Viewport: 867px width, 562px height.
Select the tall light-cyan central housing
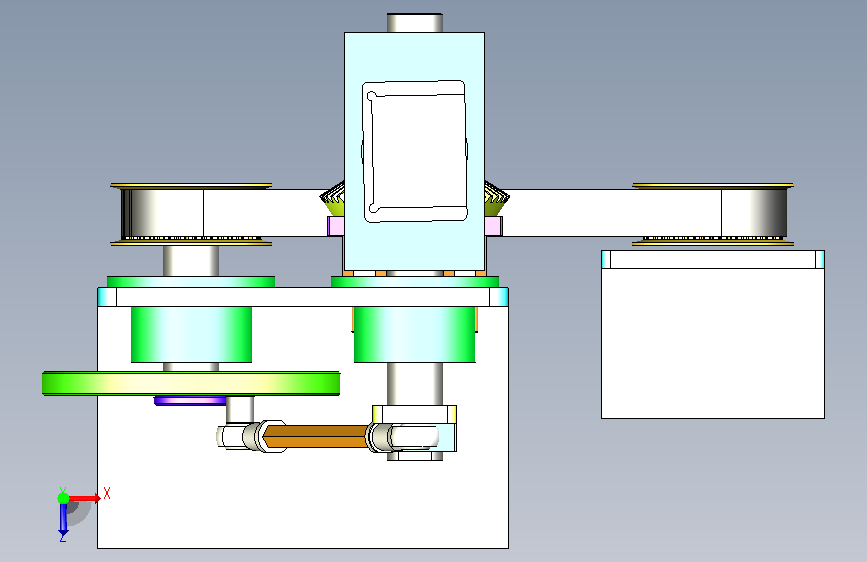click(414, 151)
